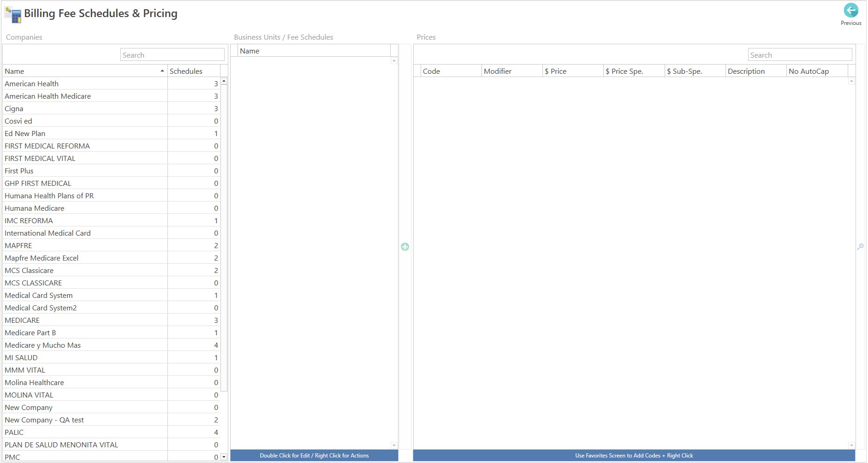Sort prices by Description column header
This screenshot has width=868, height=463.
tap(756, 71)
